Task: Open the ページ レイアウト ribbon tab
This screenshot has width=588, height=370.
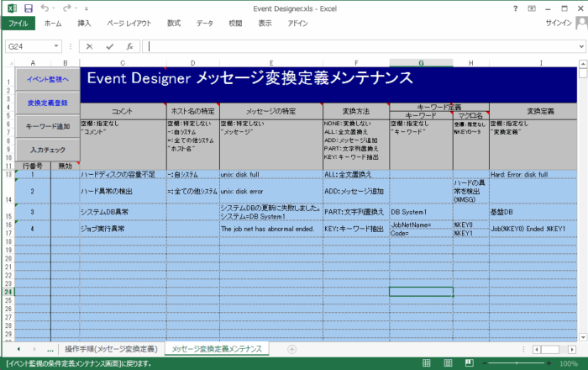Action: [x=129, y=24]
